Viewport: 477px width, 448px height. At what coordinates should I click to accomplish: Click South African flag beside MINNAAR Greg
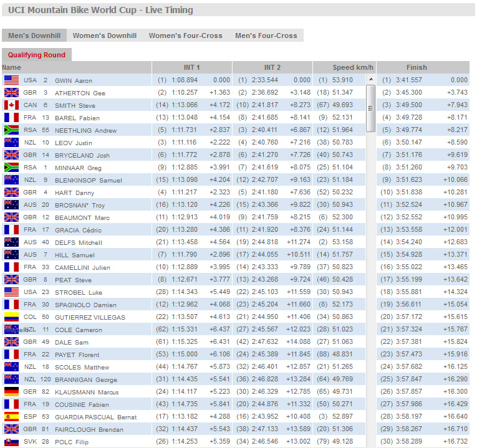tap(12, 168)
